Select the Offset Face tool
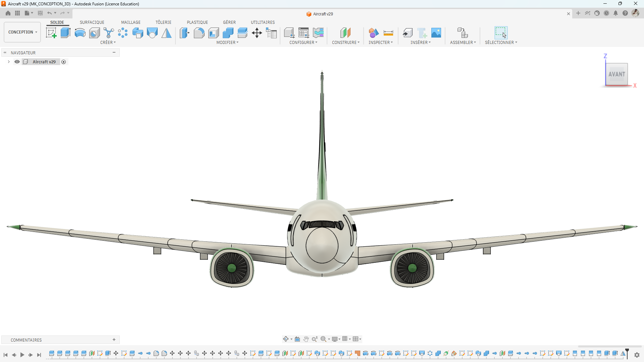 [242, 33]
